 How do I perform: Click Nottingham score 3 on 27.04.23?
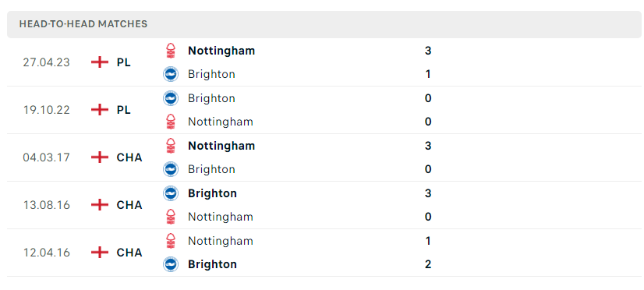click(x=428, y=51)
